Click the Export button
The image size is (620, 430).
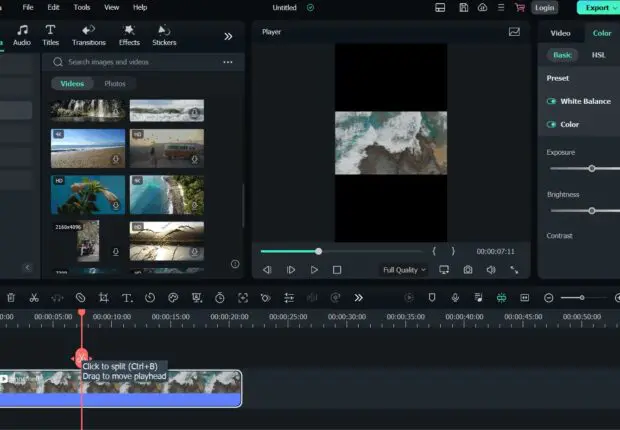pos(598,8)
